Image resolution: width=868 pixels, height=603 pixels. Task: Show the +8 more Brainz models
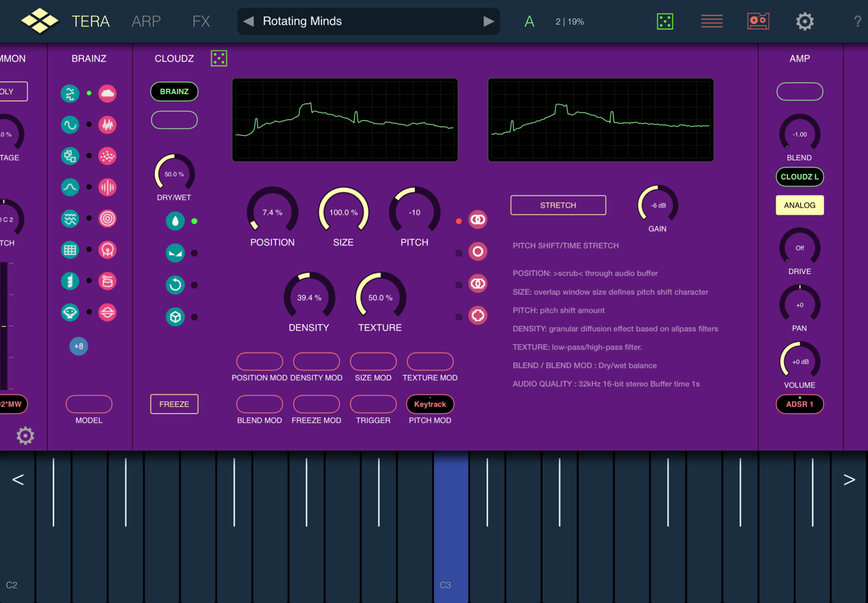click(x=79, y=347)
